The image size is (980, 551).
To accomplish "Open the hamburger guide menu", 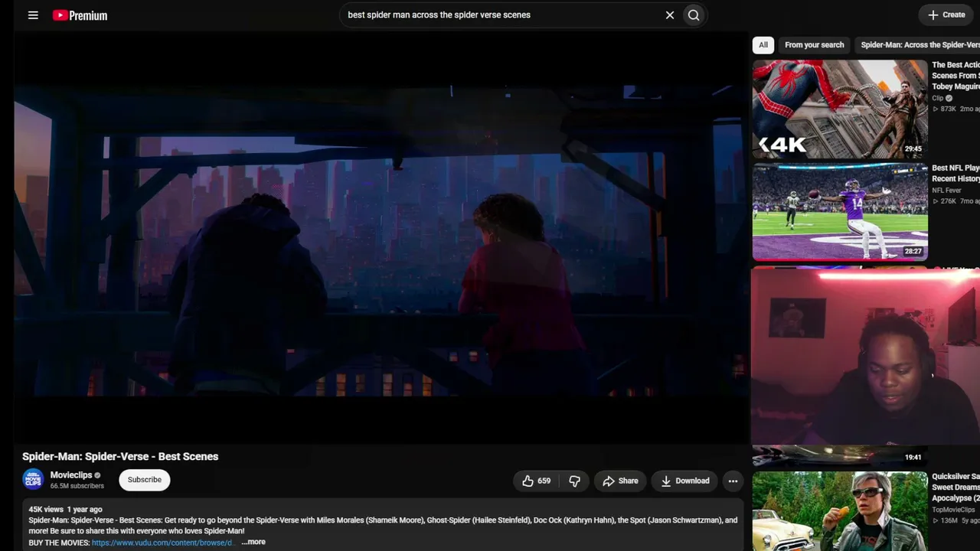I will [x=33, y=15].
